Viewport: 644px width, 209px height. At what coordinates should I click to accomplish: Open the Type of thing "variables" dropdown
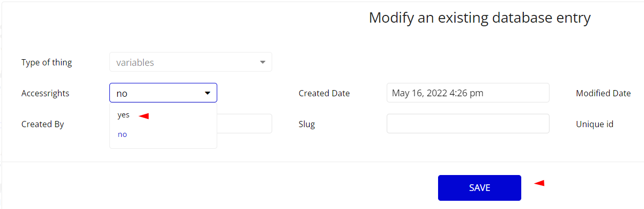click(191, 62)
